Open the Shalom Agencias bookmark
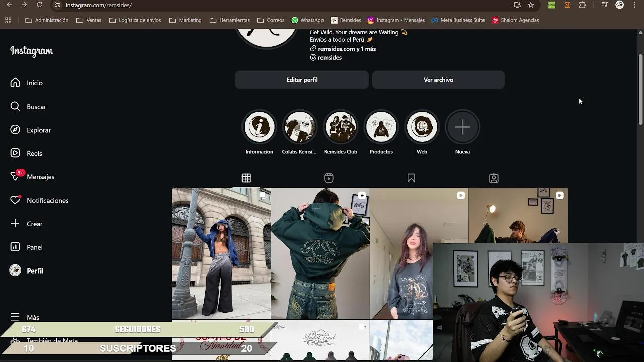 515,20
